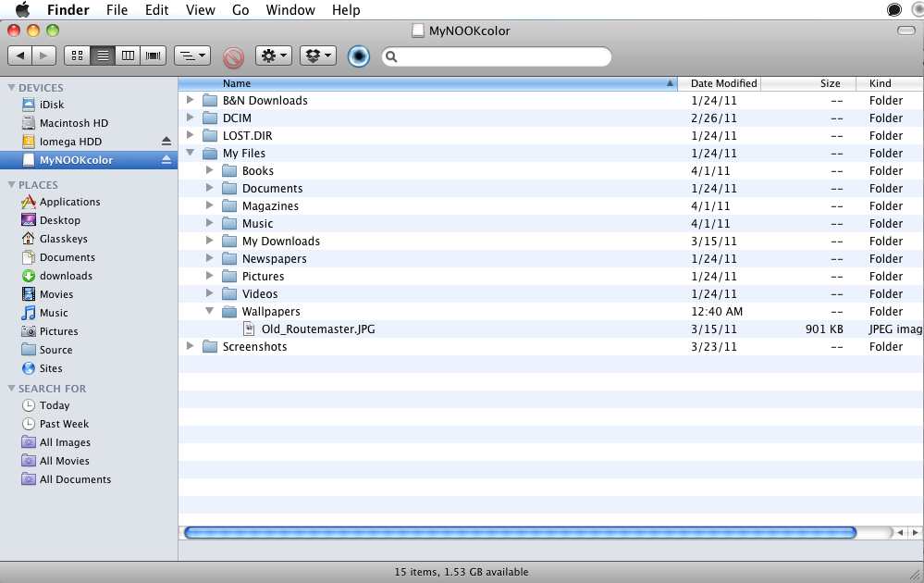
Task: Eject the MyNOOKcolor device
Action: [x=166, y=160]
